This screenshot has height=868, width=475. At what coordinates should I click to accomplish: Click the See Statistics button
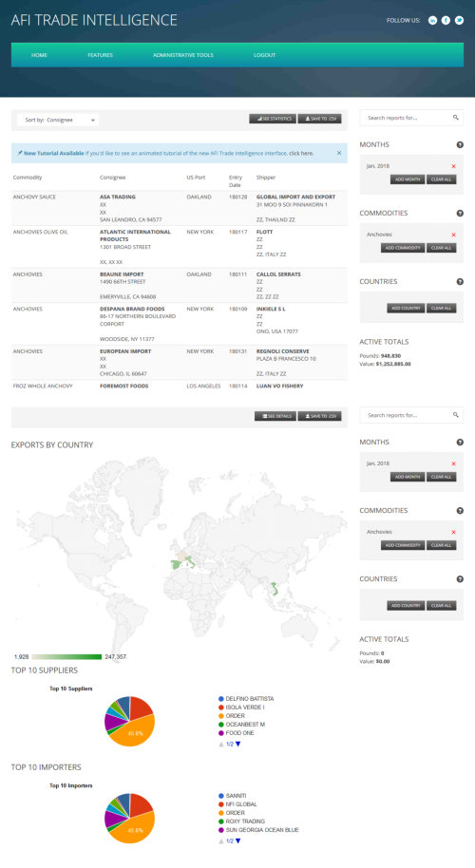pyautogui.click(x=273, y=119)
